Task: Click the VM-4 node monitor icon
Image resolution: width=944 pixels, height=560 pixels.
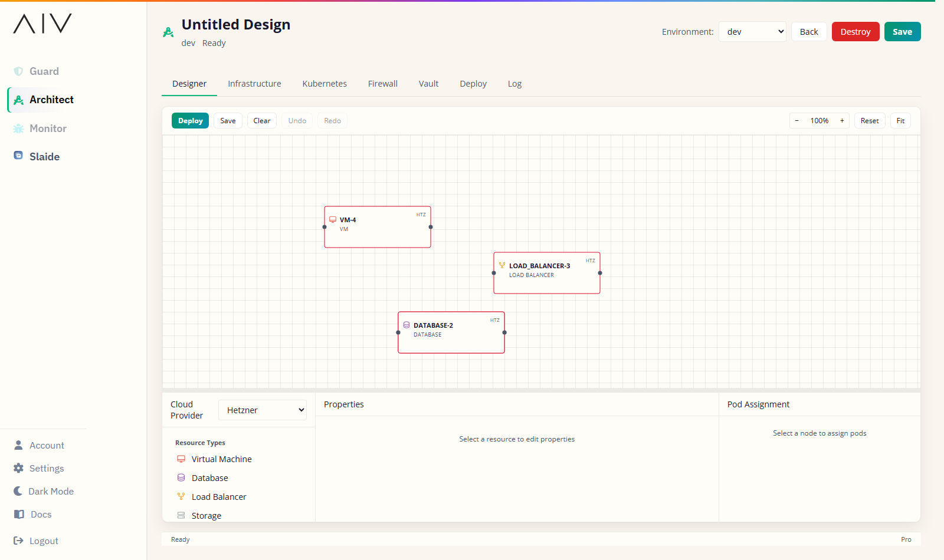Action: 333,219
